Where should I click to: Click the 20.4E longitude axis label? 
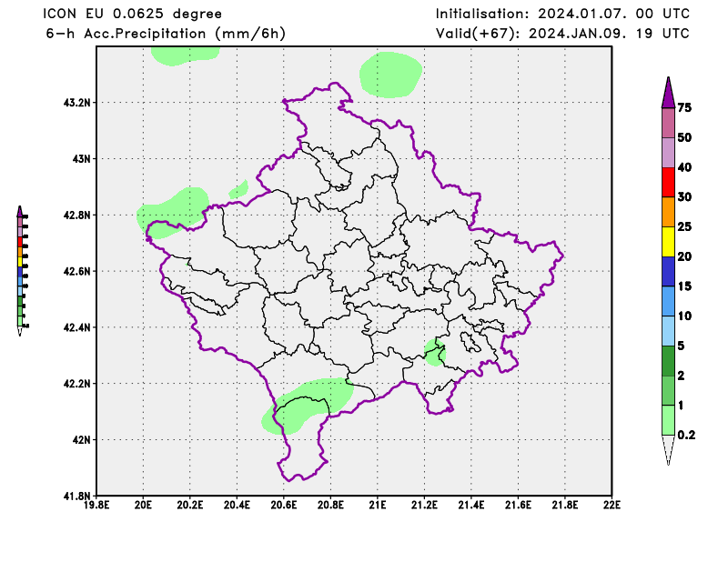pos(237,505)
